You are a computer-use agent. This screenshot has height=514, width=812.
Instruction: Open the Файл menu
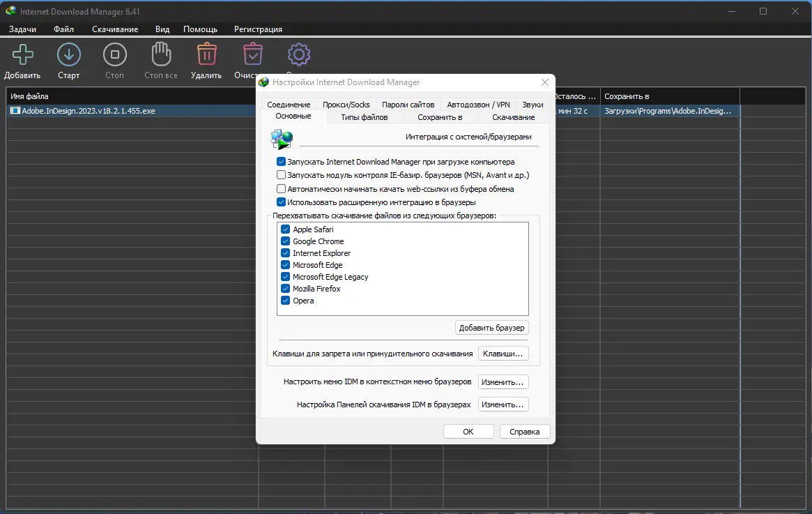[63, 29]
